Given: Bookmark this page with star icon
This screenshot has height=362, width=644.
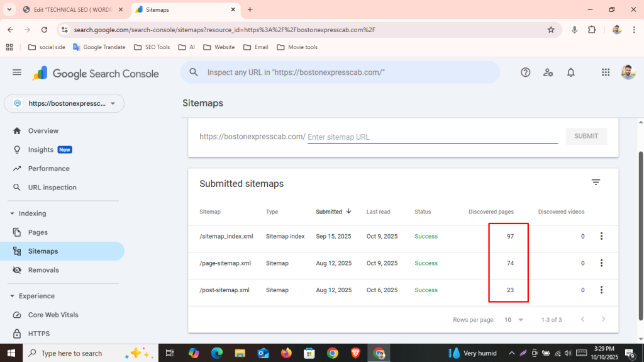Looking at the screenshot, I should (x=551, y=30).
